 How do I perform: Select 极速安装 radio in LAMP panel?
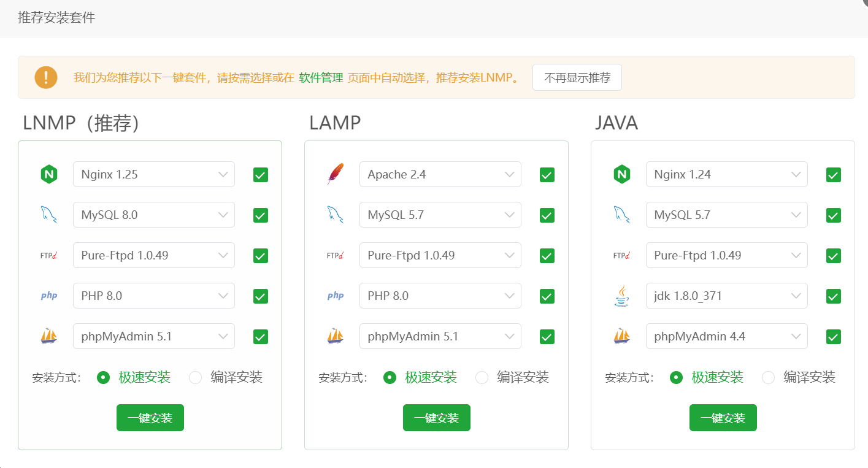(x=390, y=377)
